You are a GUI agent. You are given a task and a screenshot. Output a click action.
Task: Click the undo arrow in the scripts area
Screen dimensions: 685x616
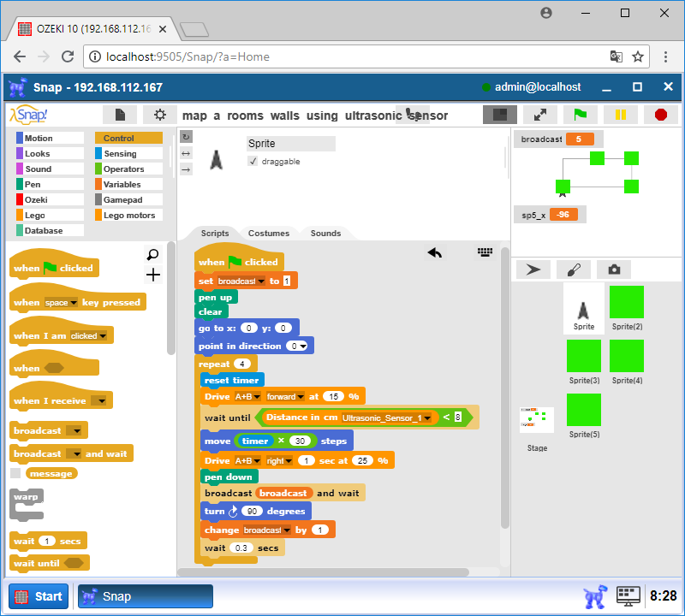pyautogui.click(x=435, y=252)
